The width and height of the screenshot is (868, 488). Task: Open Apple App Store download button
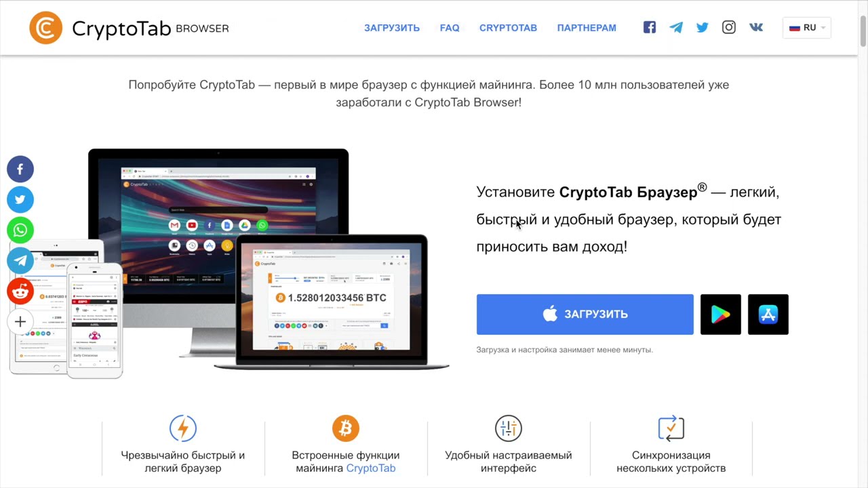[x=768, y=314]
